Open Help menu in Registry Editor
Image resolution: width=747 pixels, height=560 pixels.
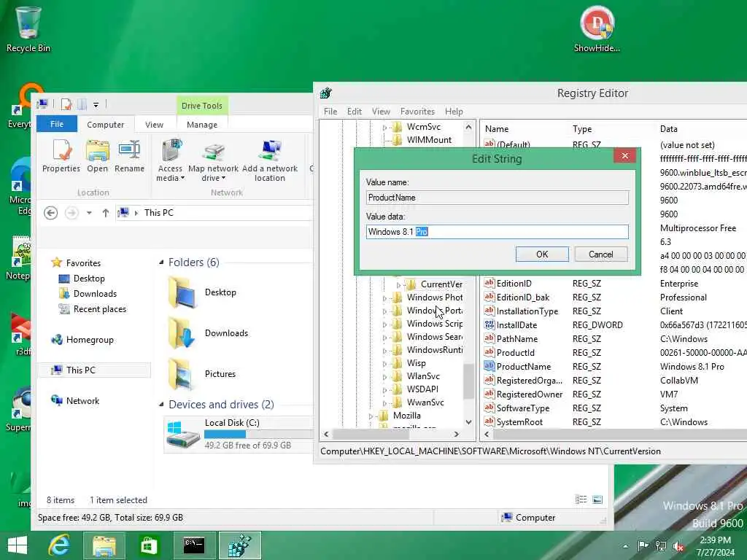pos(454,112)
